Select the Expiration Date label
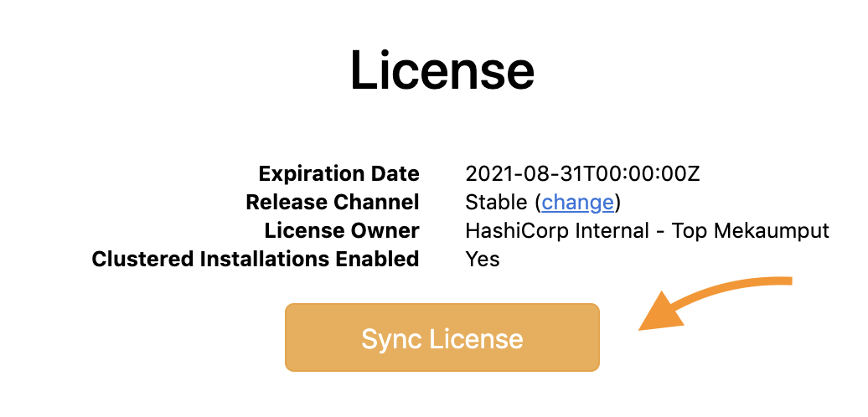Viewport: 868px width, 417px height. [x=338, y=174]
